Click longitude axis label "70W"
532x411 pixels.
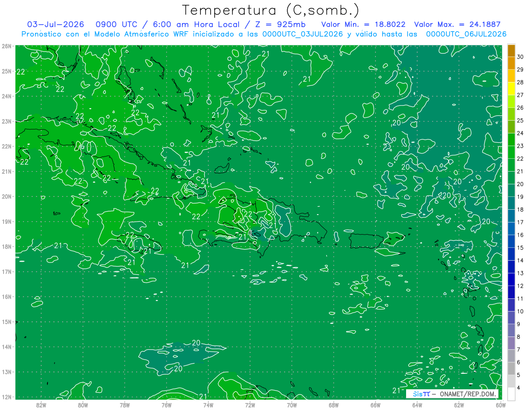click(292, 405)
